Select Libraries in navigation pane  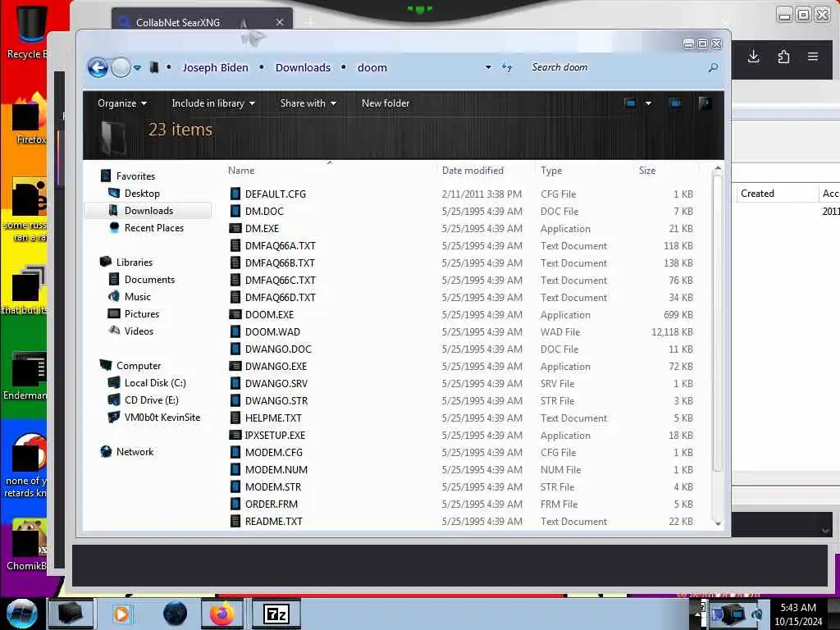(x=135, y=262)
